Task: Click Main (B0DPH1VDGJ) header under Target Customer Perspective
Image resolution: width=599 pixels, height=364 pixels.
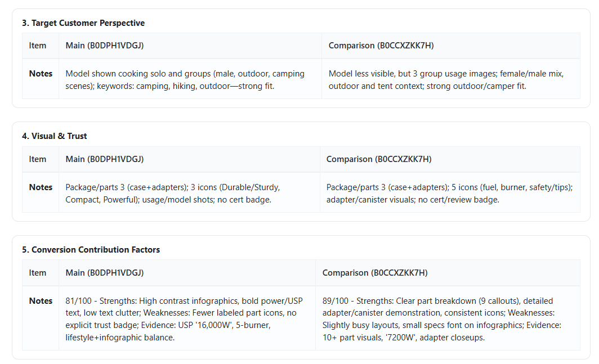Action: (x=105, y=46)
